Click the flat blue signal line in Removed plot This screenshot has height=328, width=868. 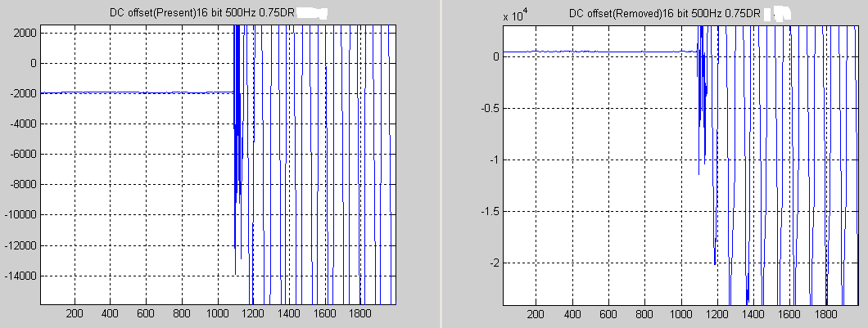coord(599,52)
